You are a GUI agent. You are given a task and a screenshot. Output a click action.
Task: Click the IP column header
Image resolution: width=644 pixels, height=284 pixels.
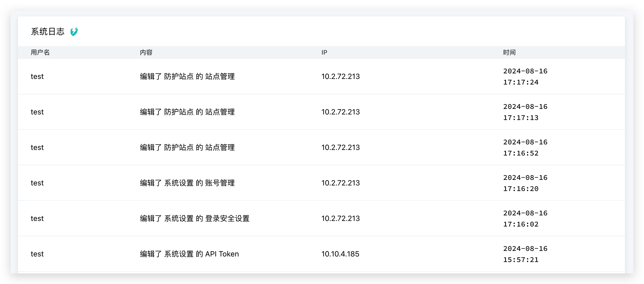tap(324, 52)
